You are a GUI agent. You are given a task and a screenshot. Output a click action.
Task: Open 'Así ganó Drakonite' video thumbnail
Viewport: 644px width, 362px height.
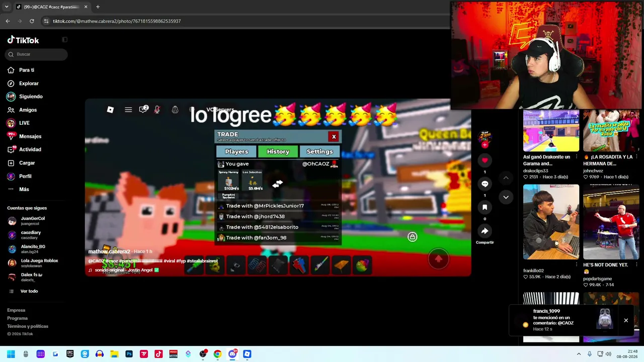(x=551, y=131)
